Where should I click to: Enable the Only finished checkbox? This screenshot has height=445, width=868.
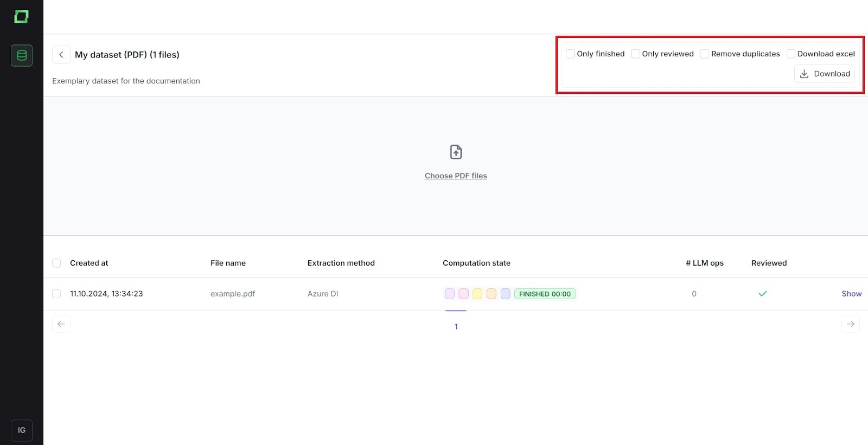[570, 54]
